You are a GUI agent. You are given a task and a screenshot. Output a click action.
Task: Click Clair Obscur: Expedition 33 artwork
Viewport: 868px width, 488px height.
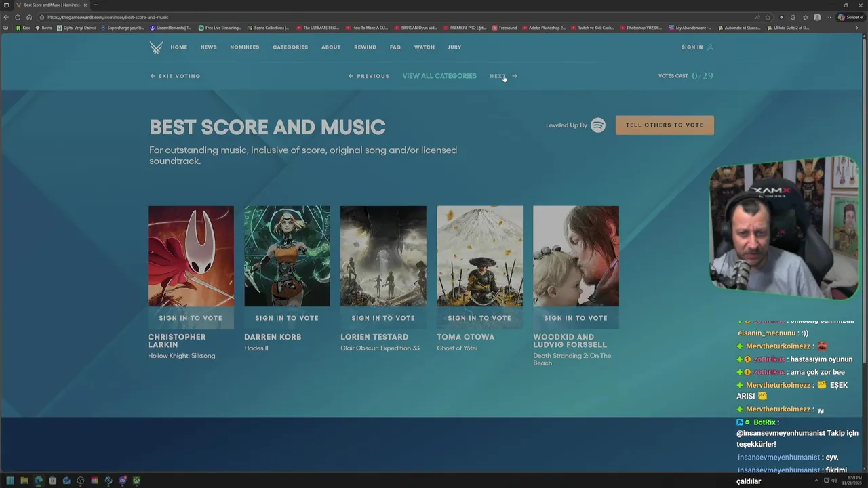click(383, 256)
